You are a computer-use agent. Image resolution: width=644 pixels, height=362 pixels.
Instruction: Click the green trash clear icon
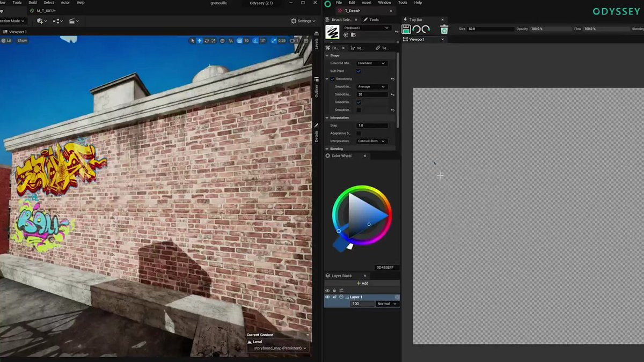(x=444, y=29)
